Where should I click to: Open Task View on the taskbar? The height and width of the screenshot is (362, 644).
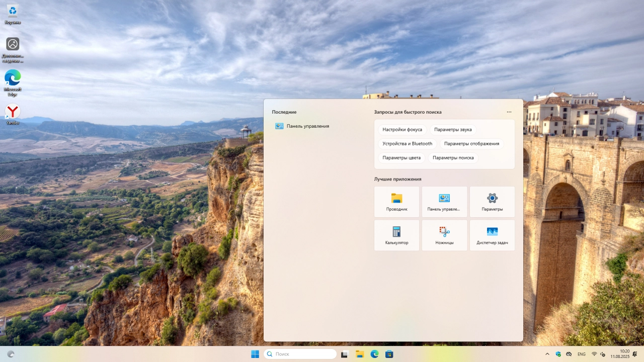click(345, 354)
